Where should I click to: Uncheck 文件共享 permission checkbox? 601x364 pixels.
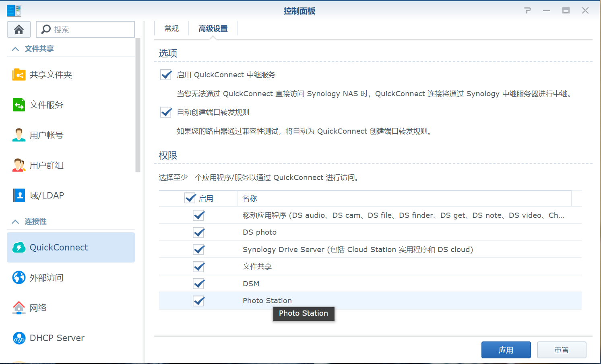coord(199,267)
